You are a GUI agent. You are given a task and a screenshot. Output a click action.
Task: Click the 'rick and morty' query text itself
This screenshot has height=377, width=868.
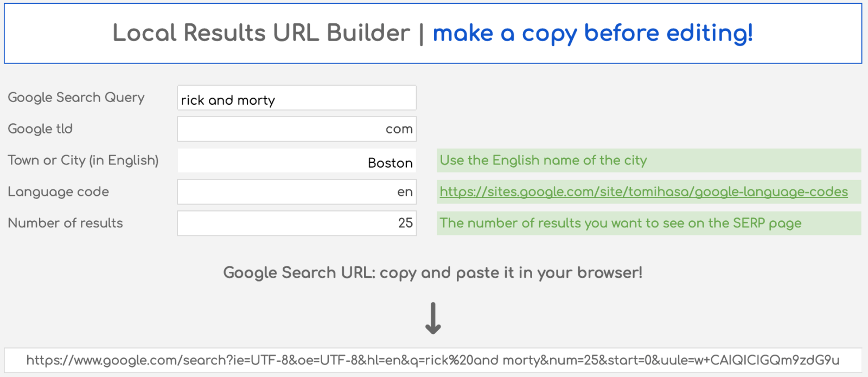[x=227, y=100]
